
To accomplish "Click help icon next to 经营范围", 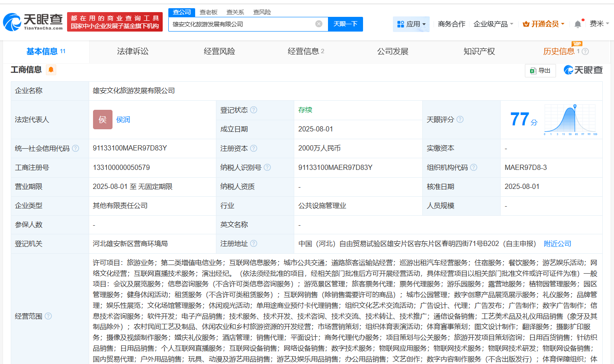I will 48,316.
